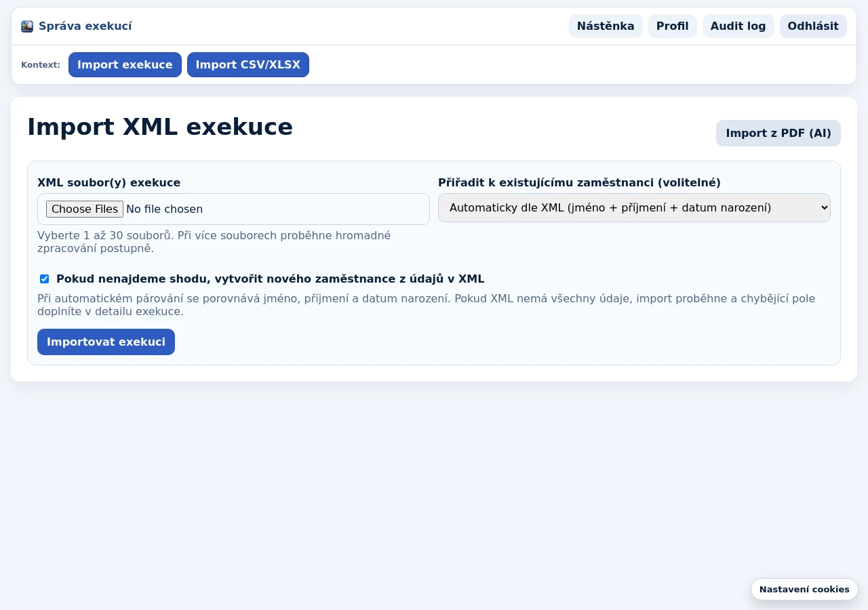Go to Nástěnka dashboard

(x=606, y=26)
